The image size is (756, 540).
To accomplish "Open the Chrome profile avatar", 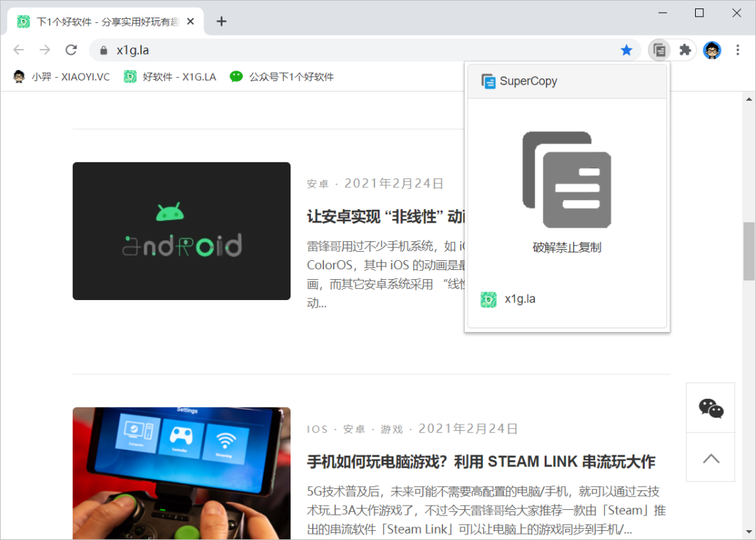I will [x=712, y=50].
